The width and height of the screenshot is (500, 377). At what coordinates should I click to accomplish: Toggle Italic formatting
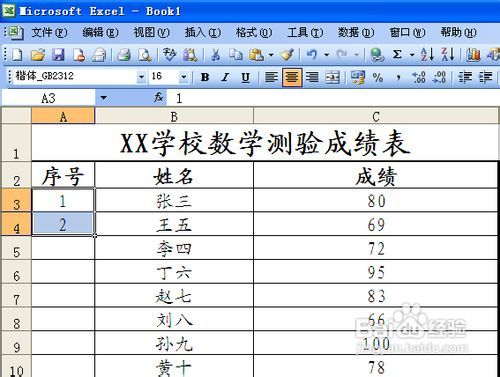coord(225,78)
